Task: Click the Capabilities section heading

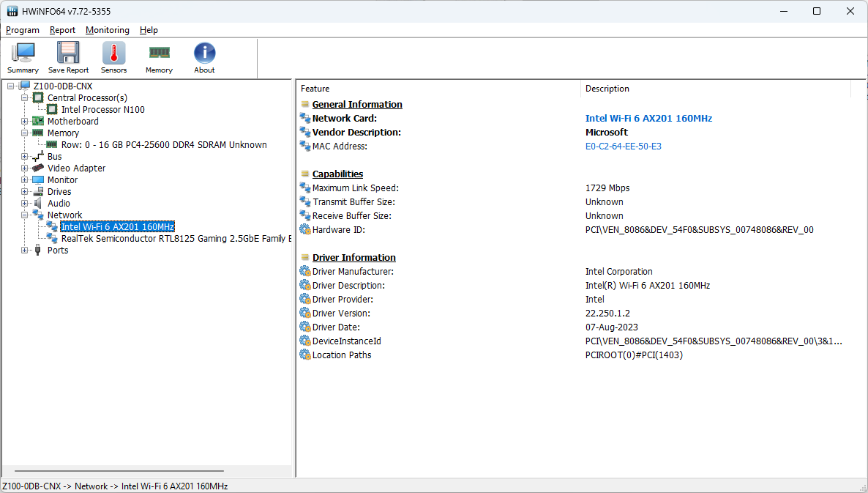Action: [x=337, y=174]
